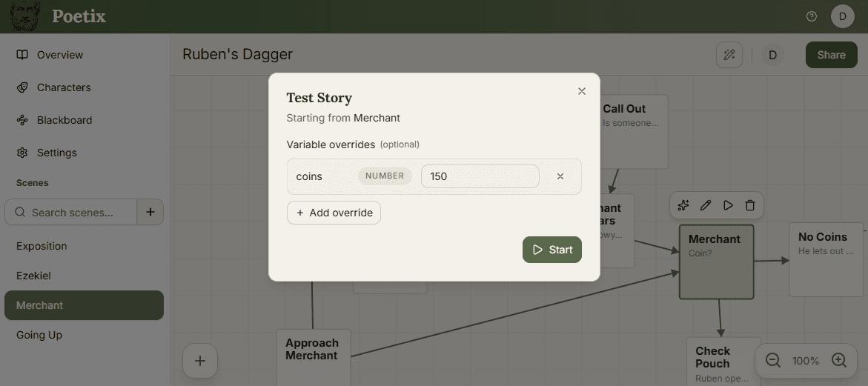Open the help question mark icon
The height and width of the screenshot is (386, 868).
click(x=812, y=16)
